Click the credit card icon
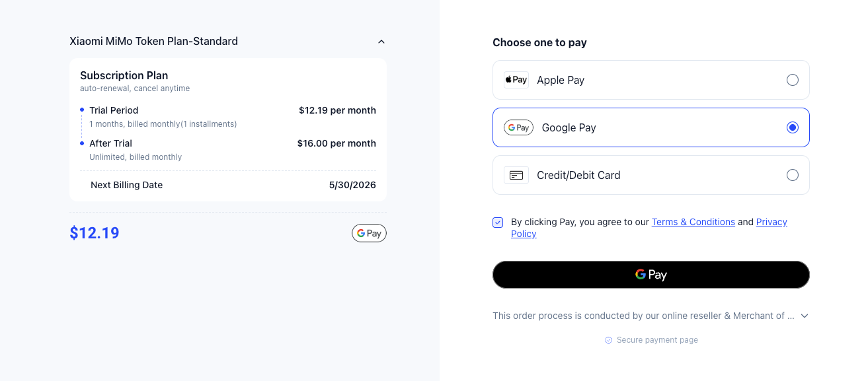 coord(516,175)
